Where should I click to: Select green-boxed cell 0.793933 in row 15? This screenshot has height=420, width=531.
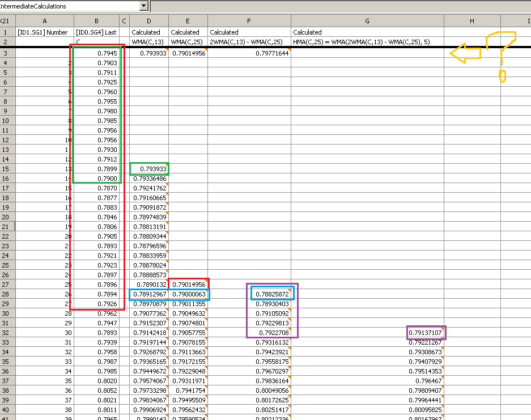coord(149,169)
